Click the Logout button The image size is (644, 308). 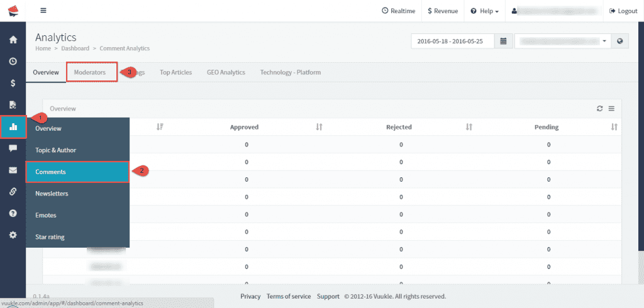click(x=623, y=11)
